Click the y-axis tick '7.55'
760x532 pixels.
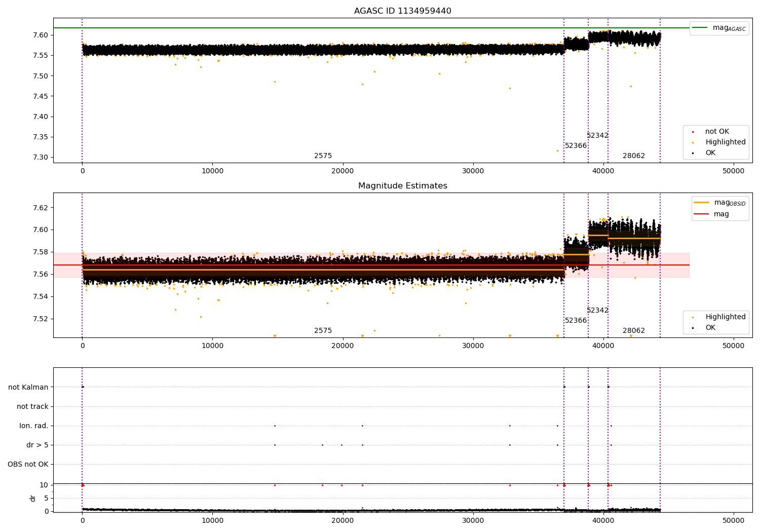tap(41, 56)
